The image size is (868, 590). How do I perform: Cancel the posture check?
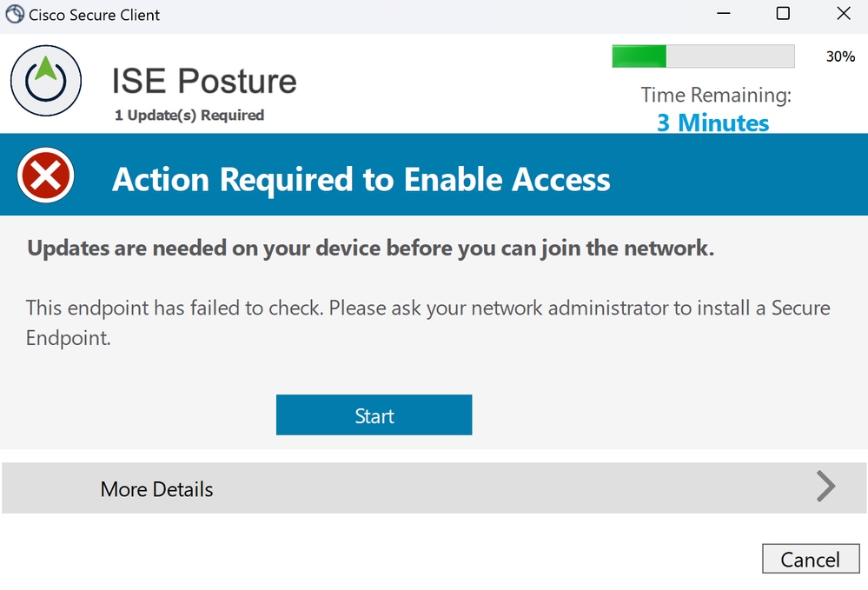811,559
